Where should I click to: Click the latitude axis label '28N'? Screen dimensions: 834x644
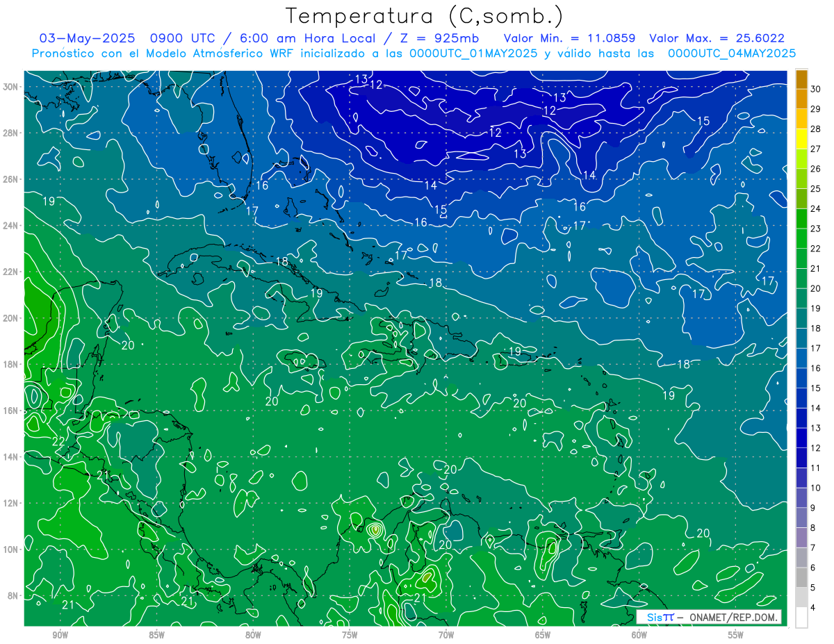click(11, 133)
